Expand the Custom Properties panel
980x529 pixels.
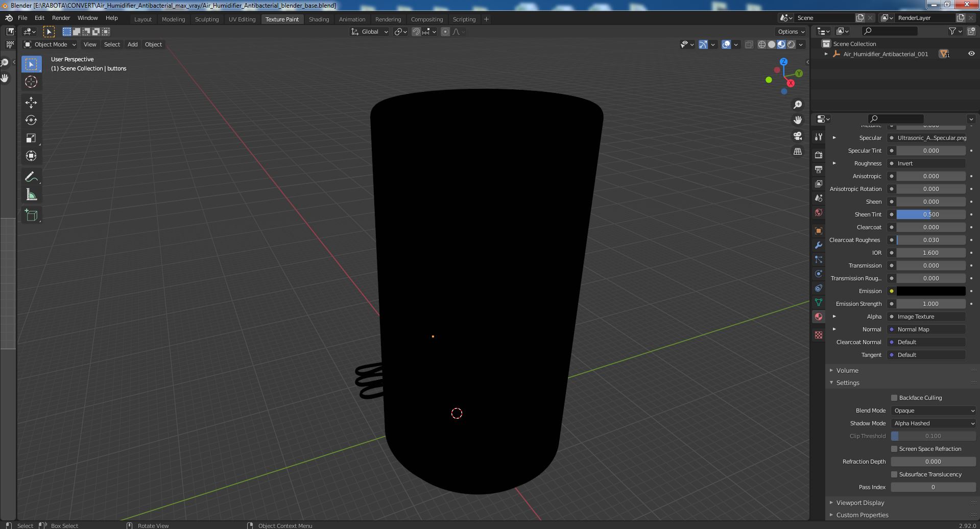(862, 515)
